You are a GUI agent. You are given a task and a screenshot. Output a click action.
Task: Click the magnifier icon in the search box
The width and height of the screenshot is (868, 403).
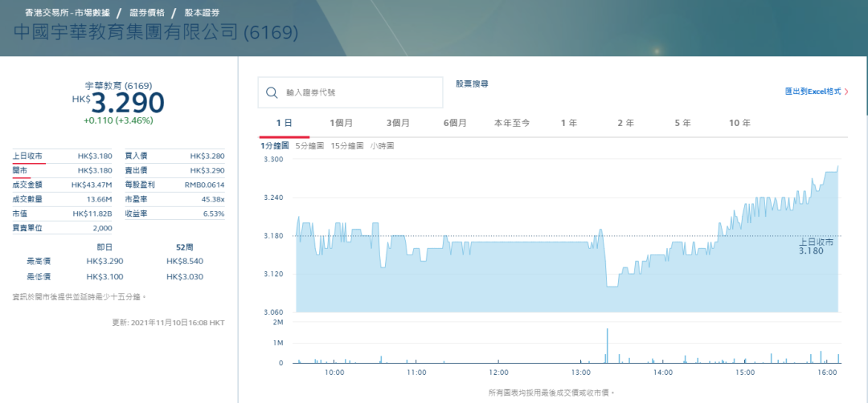coord(272,92)
